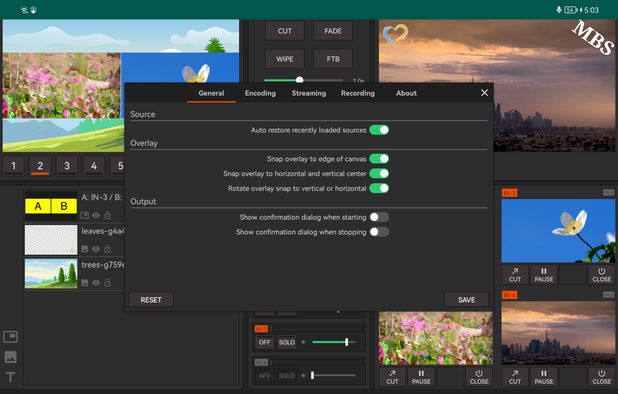
Task: Select scene 2
Action: [40, 166]
